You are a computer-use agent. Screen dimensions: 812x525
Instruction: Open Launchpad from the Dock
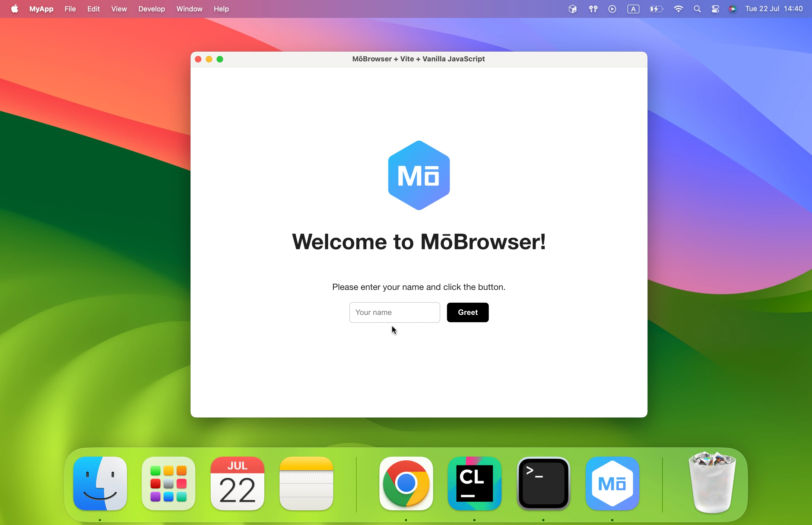[x=168, y=484]
